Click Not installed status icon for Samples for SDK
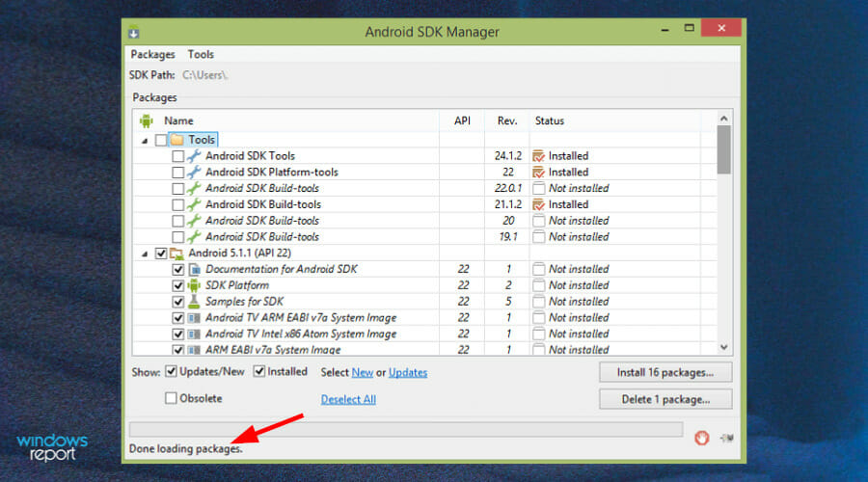 [538, 302]
